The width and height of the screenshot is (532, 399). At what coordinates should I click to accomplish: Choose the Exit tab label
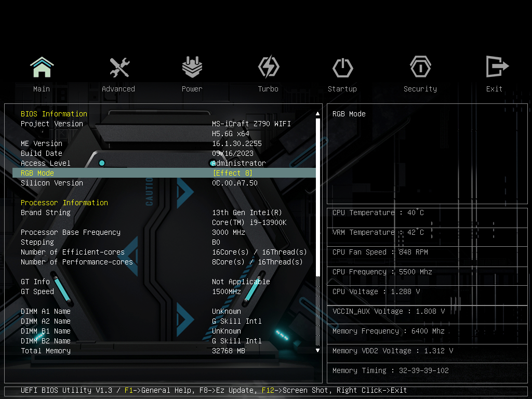[x=494, y=89]
